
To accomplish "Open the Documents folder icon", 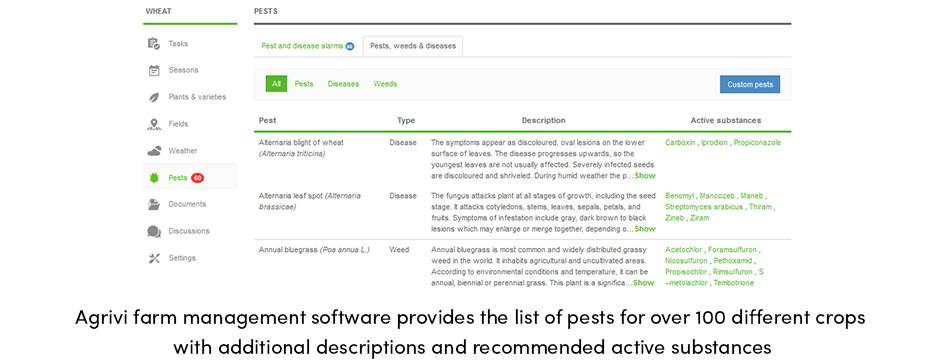I will [x=154, y=204].
